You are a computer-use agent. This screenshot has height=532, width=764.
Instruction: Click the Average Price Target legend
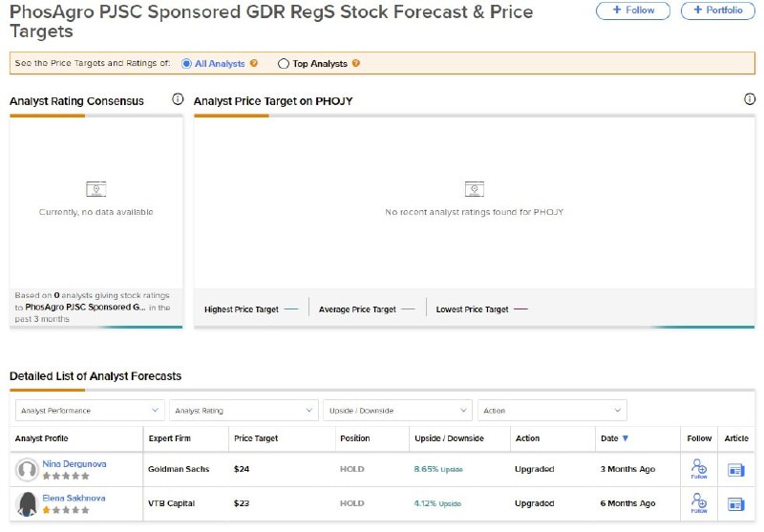pyautogui.click(x=367, y=309)
